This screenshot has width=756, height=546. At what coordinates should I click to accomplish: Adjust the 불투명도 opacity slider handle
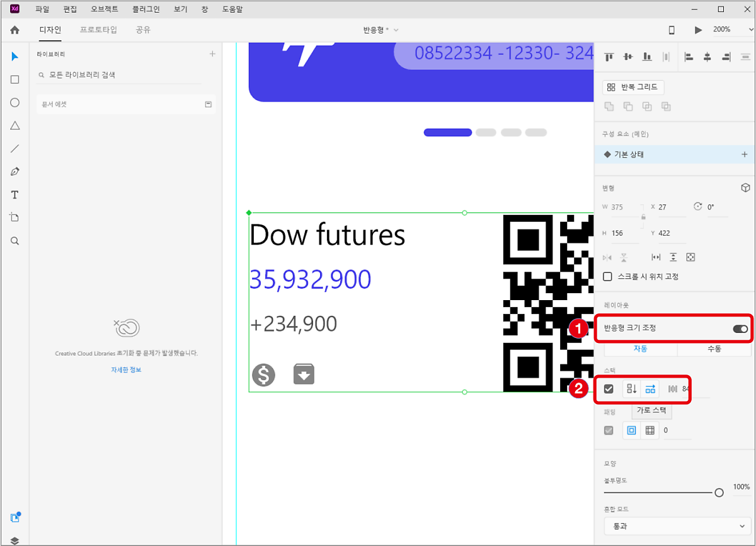[719, 492]
